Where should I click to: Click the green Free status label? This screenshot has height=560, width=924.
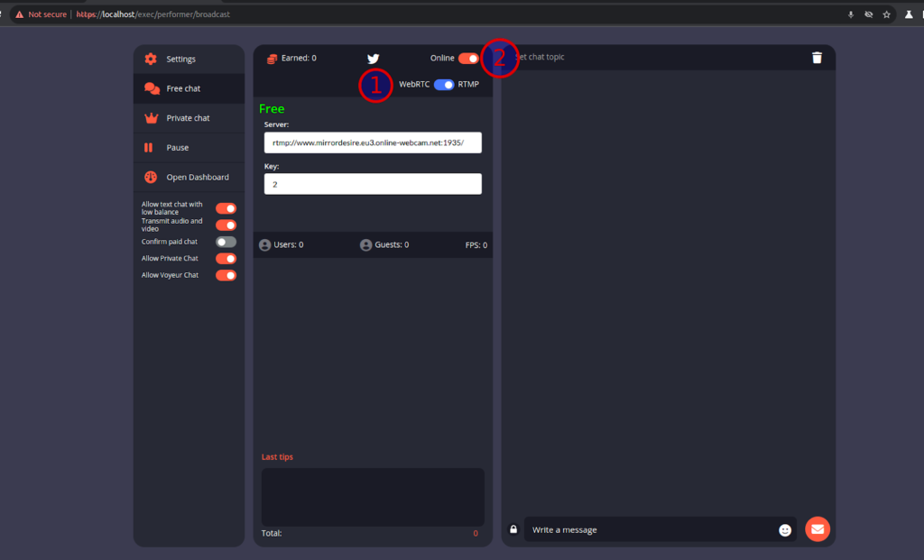[x=272, y=108]
